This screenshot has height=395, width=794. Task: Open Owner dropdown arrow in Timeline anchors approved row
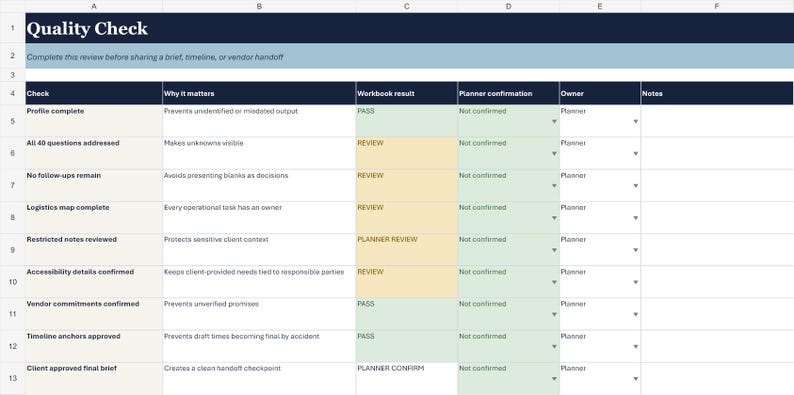coord(636,346)
